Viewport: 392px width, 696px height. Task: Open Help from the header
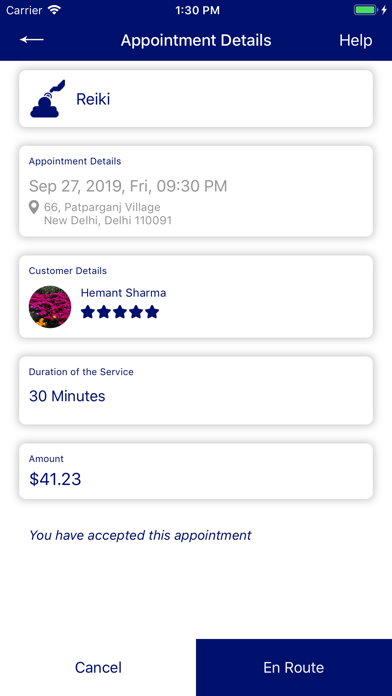coord(356,40)
